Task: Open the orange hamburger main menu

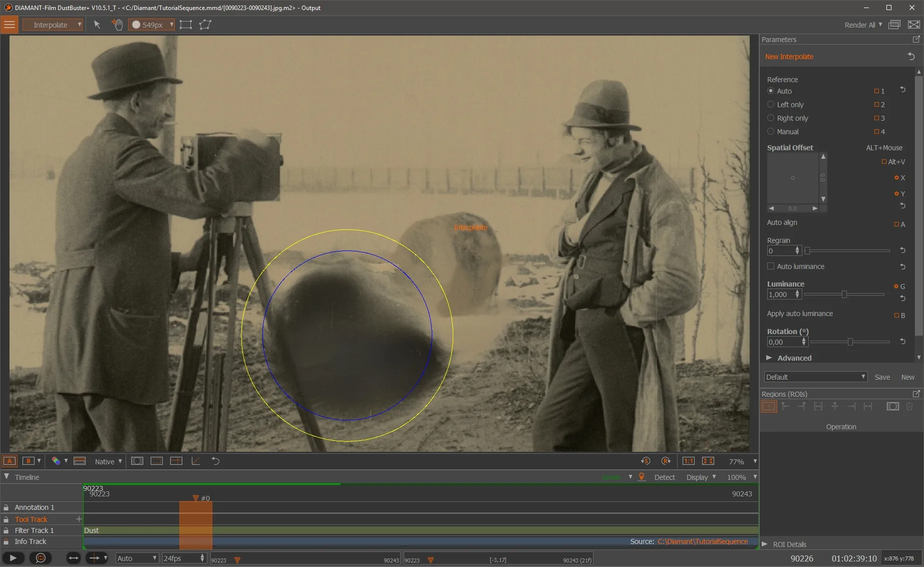Action: (10, 25)
